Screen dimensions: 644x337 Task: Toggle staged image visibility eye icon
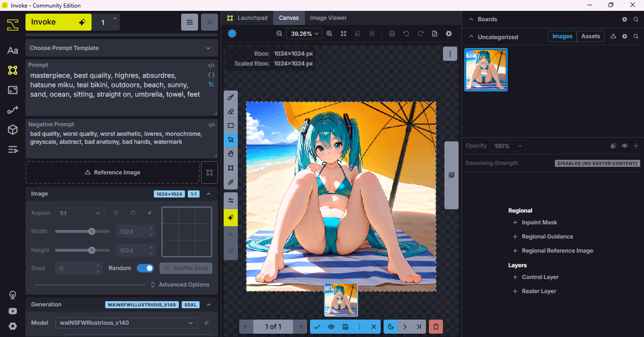click(x=331, y=327)
